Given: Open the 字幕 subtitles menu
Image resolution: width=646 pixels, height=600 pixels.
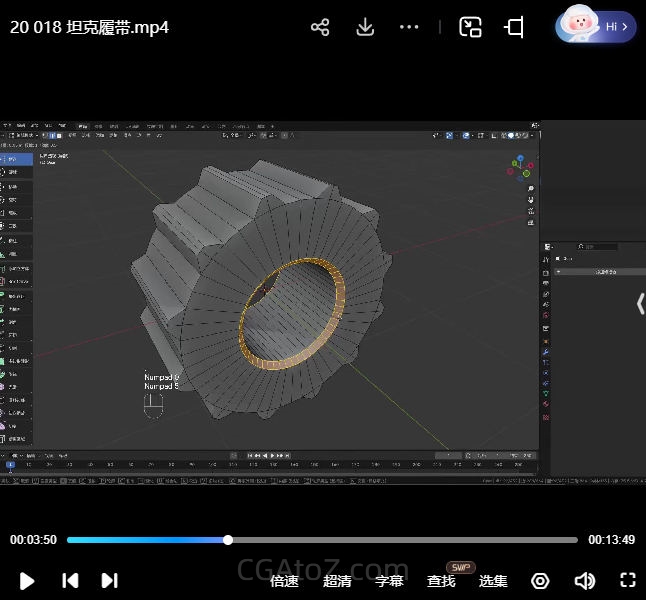Looking at the screenshot, I should tap(389, 581).
